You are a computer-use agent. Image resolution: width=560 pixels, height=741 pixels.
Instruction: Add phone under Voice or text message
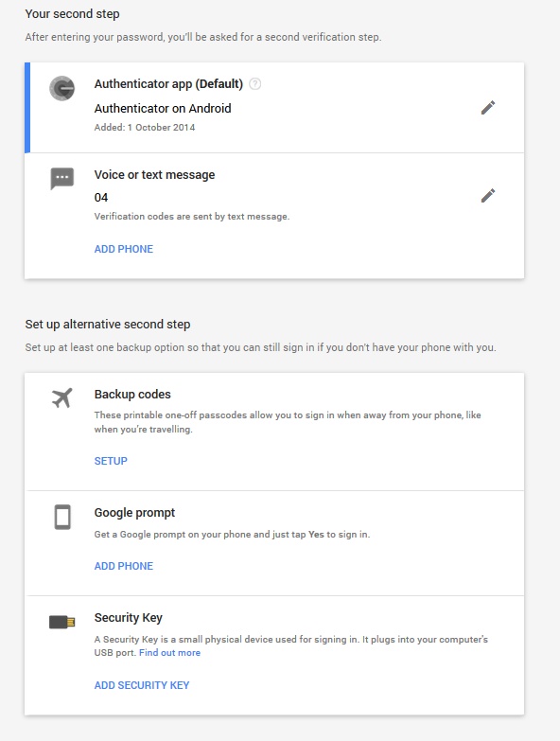124,249
